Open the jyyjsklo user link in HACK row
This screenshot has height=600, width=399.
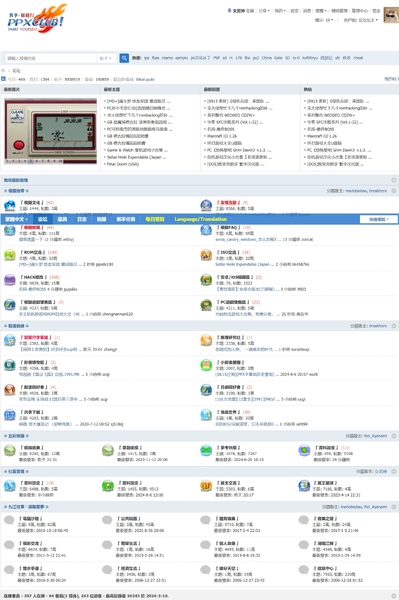pos(69,289)
